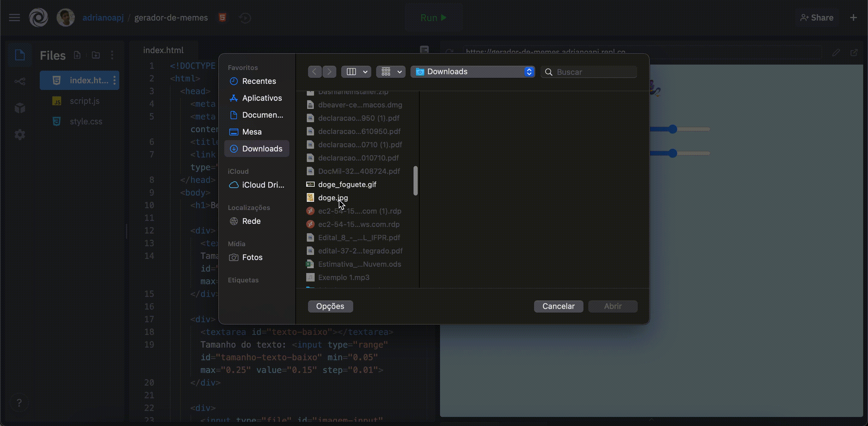Click the file list vertical scrollbar

[415, 180]
